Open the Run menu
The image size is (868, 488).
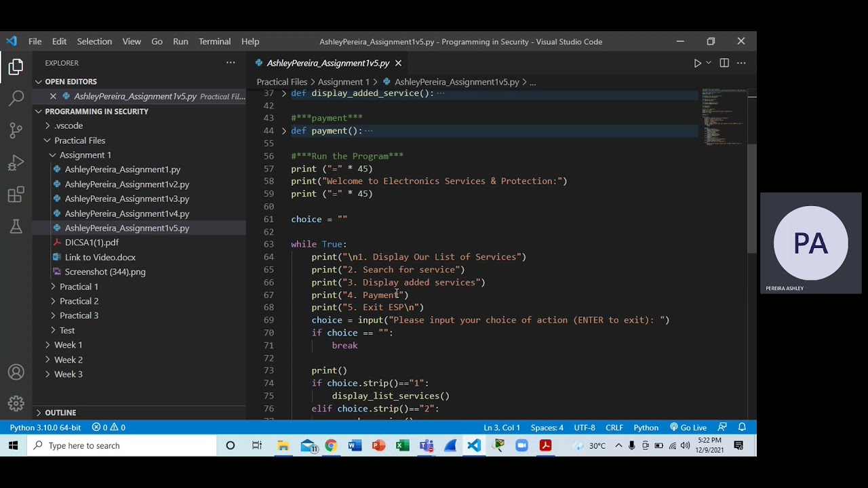pos(180,41)
